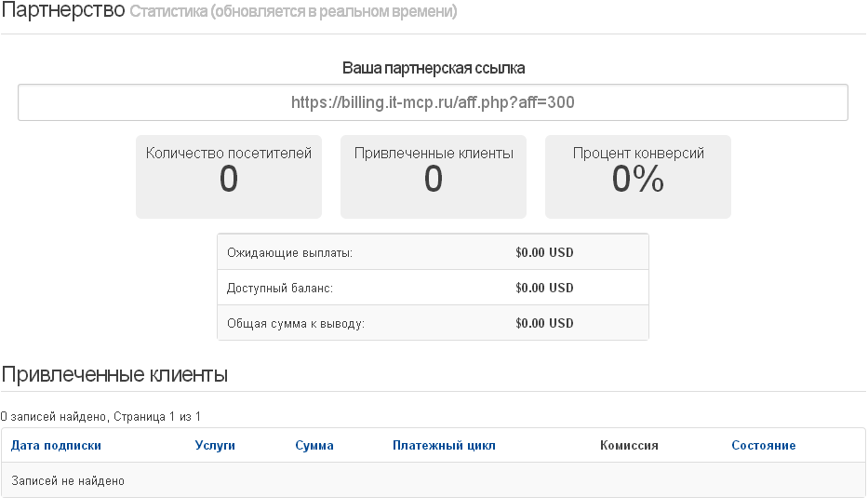Select the Привлеченные клиенты stat box
Image resolution: width=868 pixels, height=498 pixels.
click(434, 177)
